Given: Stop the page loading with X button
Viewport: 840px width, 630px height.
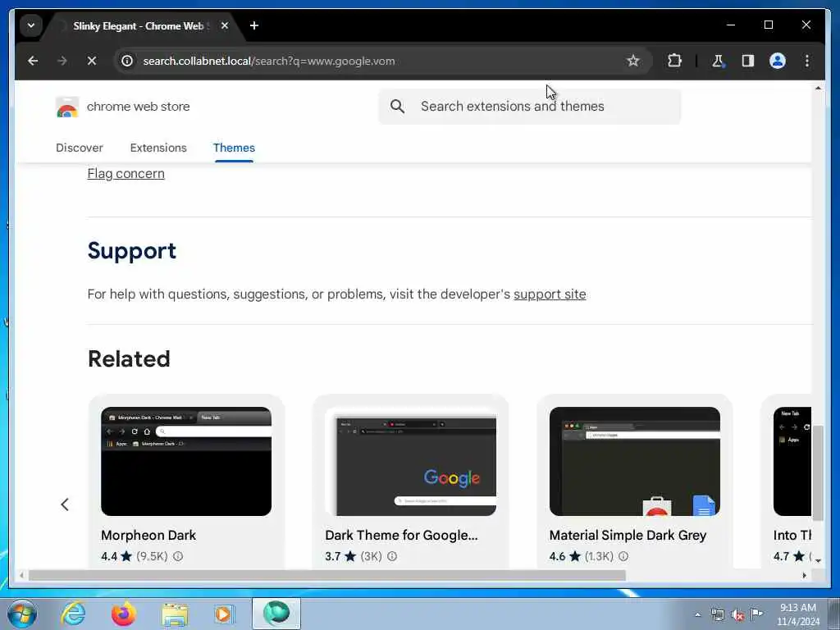Looking at the screenshot, I should pyautogui.click(x=92, y=61).
